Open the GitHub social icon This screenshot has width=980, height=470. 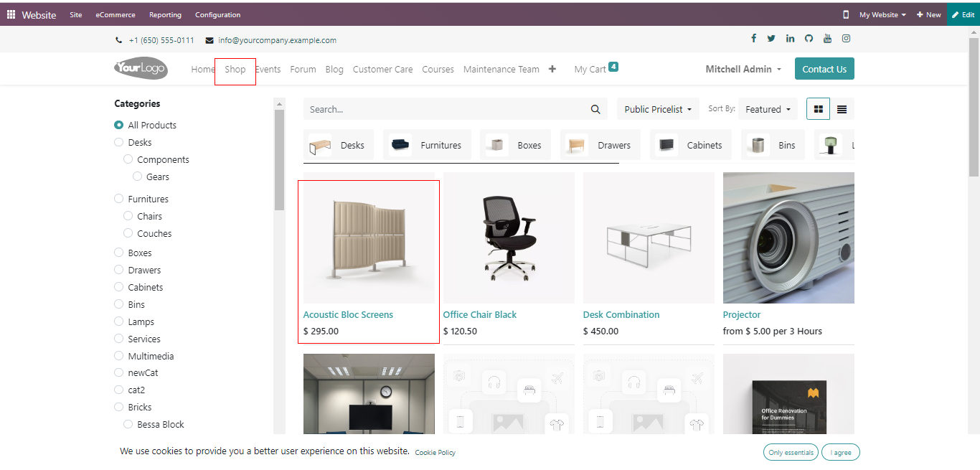coord(809,39)
